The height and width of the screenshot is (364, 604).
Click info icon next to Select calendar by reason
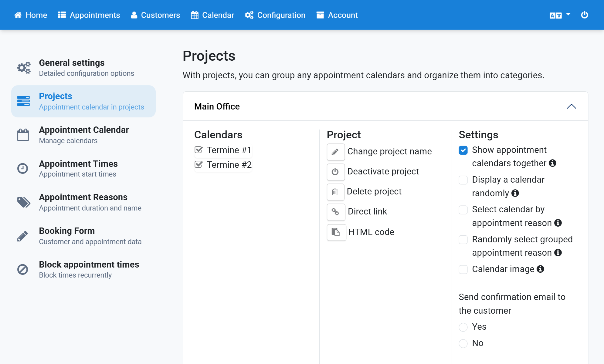(x=558, y=223)
